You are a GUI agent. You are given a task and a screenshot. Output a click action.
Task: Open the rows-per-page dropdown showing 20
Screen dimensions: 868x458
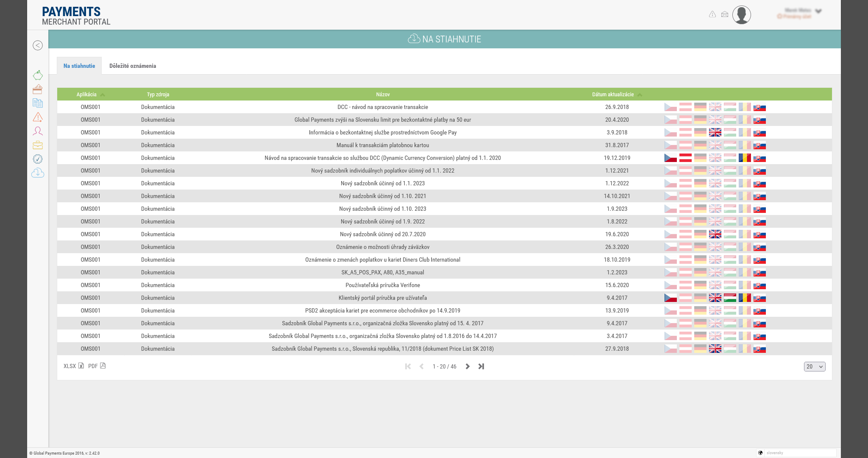click(814, 366)
